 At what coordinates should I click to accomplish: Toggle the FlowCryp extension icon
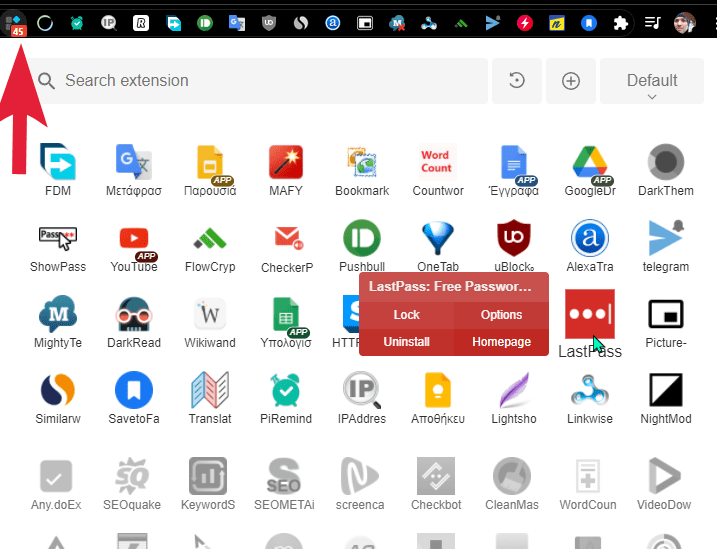pyautogui.click(x=210, y=238)
